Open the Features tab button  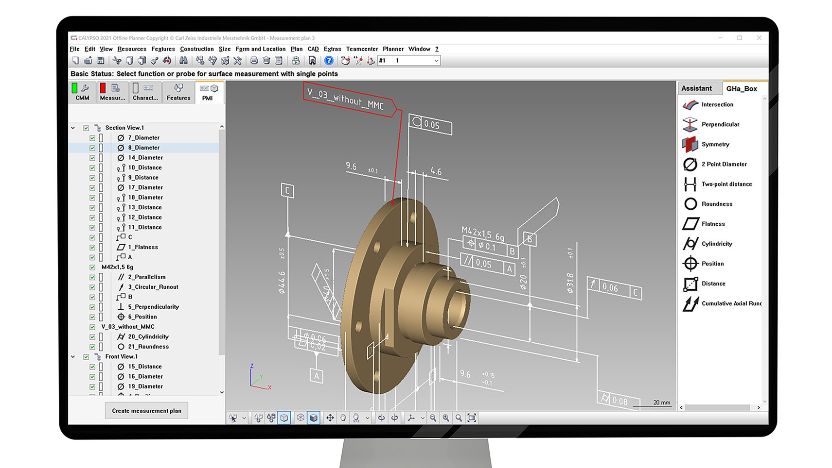[178, 93]
